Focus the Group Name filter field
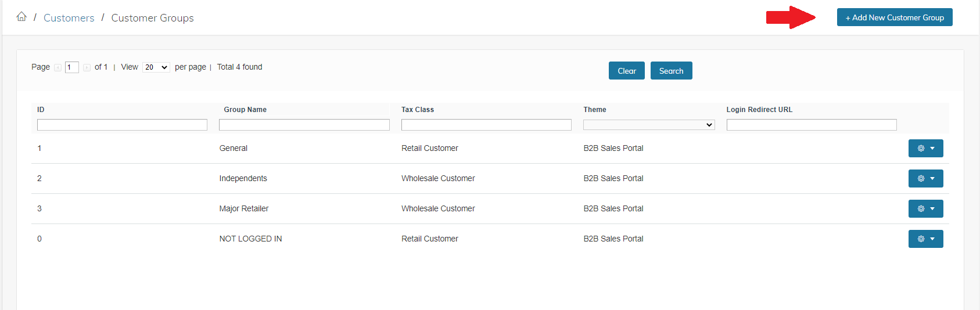The height and width of the screenshot is (310, 980). click(x=304, y=125)
